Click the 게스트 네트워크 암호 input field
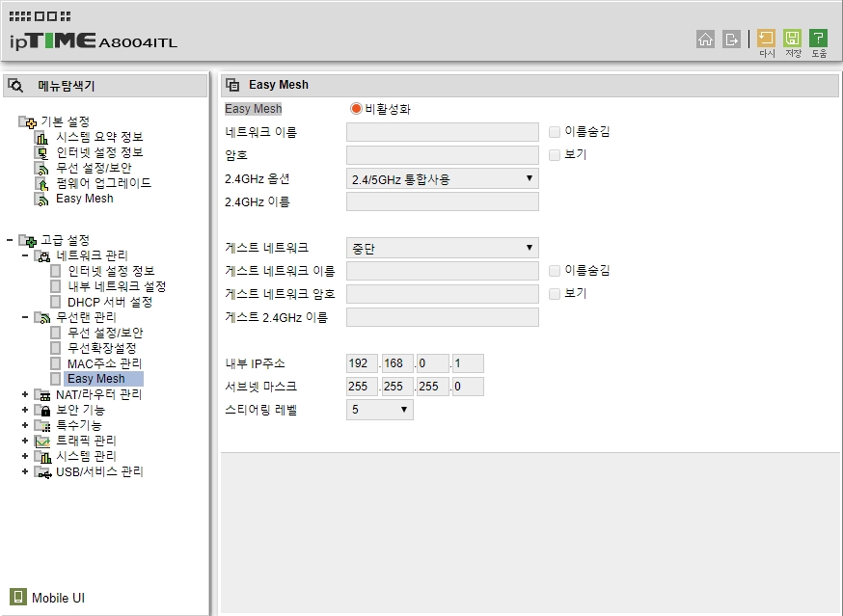 pyautogui.click(x=443, y=293)
